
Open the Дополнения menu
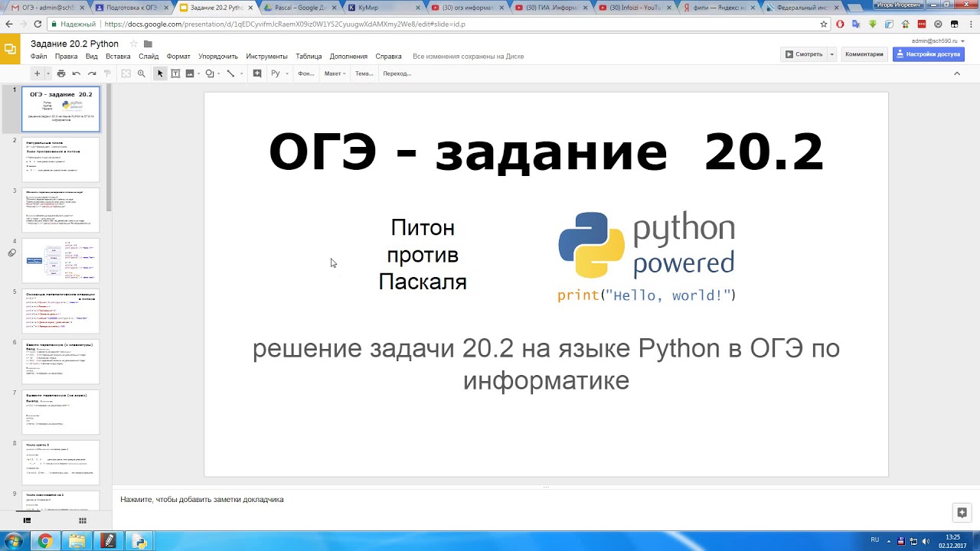349,57
